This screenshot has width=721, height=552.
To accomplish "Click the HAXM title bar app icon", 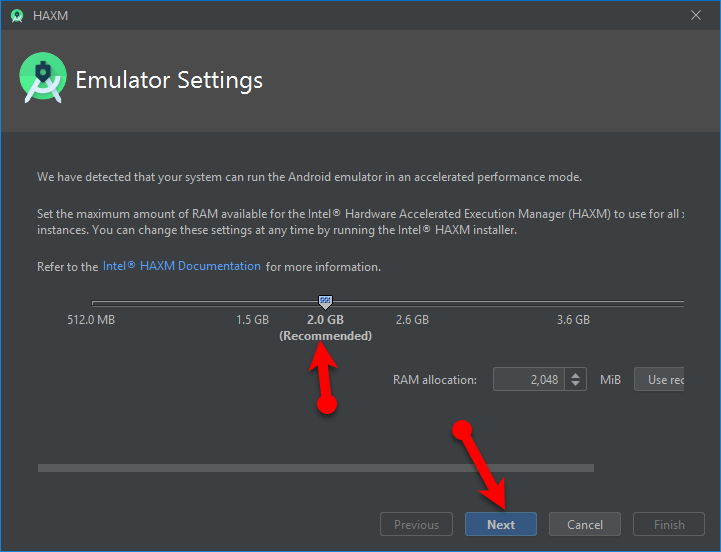I will point(17,15).
